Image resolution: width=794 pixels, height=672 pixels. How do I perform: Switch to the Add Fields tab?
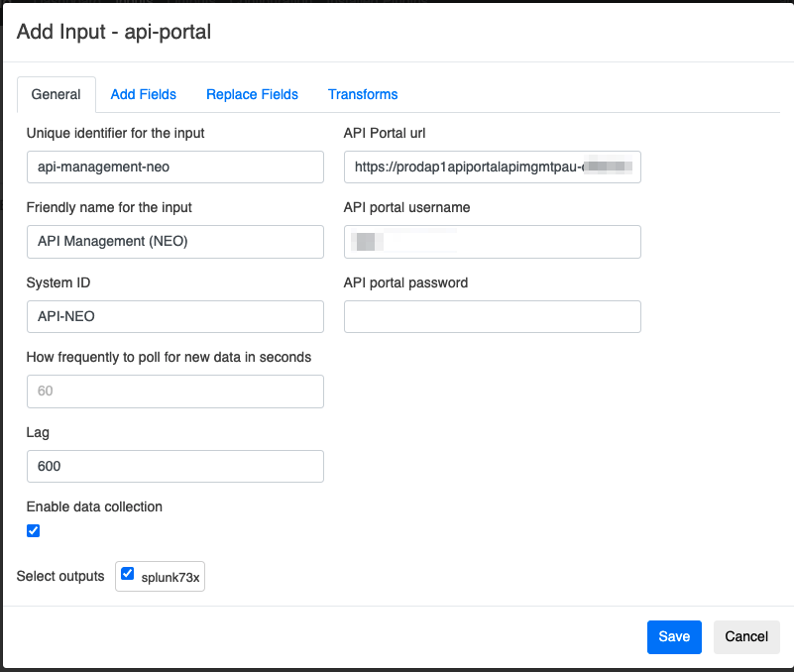[143, 94]
